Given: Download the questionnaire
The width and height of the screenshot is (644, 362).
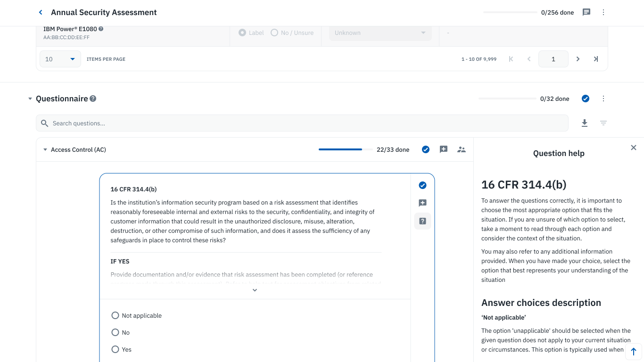Looking at the screenshot, I should (585, 123).
